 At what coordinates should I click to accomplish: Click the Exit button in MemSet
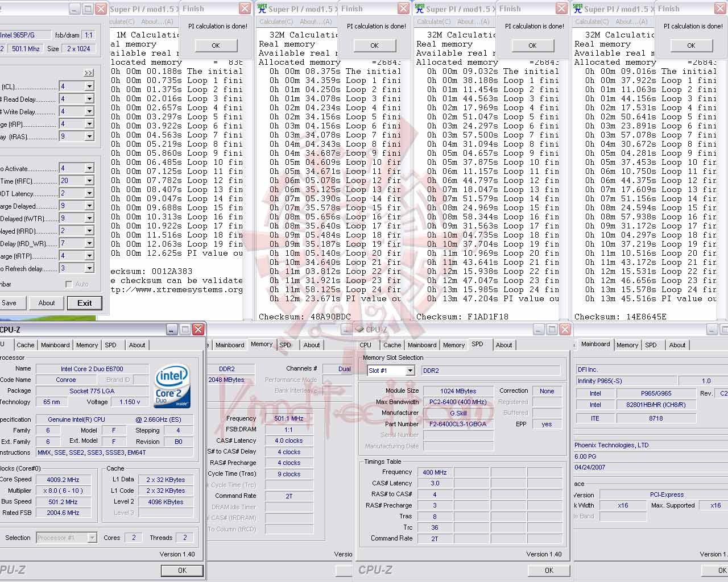point(85,303)
